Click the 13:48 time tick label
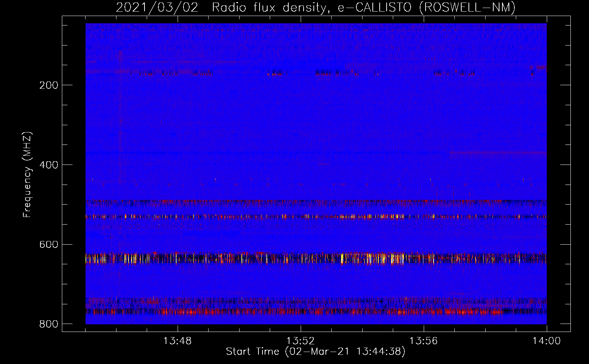 (177, 341)
